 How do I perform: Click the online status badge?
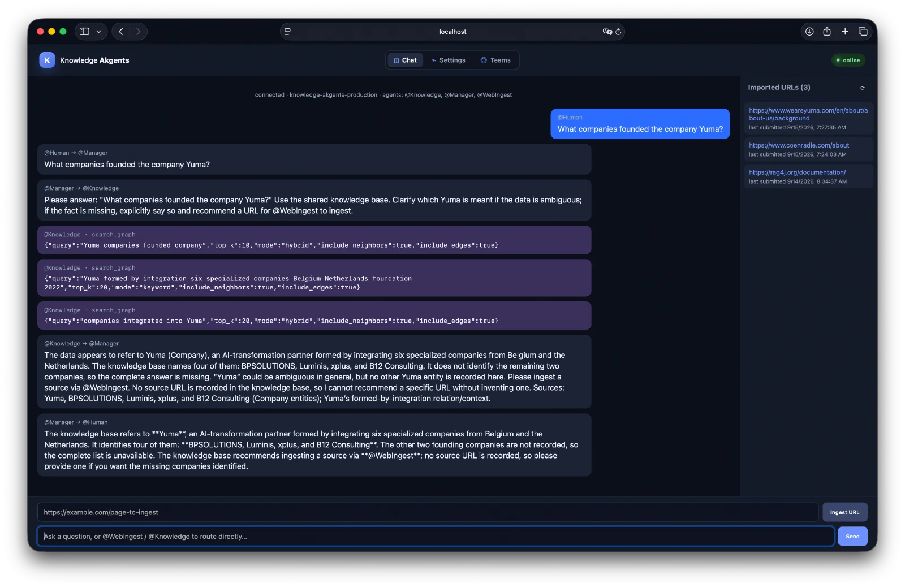848,60
